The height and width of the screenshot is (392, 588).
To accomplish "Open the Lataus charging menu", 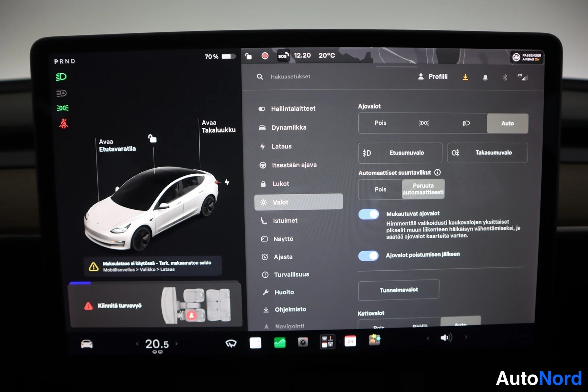I will click(x=276, y=146).
